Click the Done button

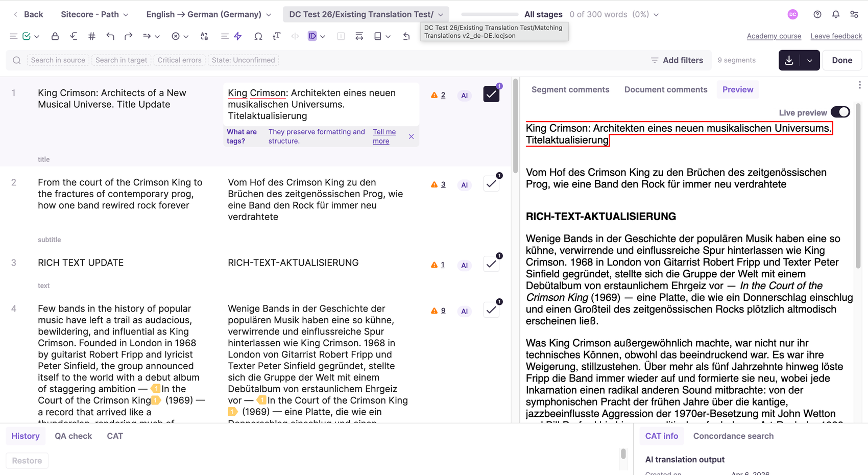(842, 60)
